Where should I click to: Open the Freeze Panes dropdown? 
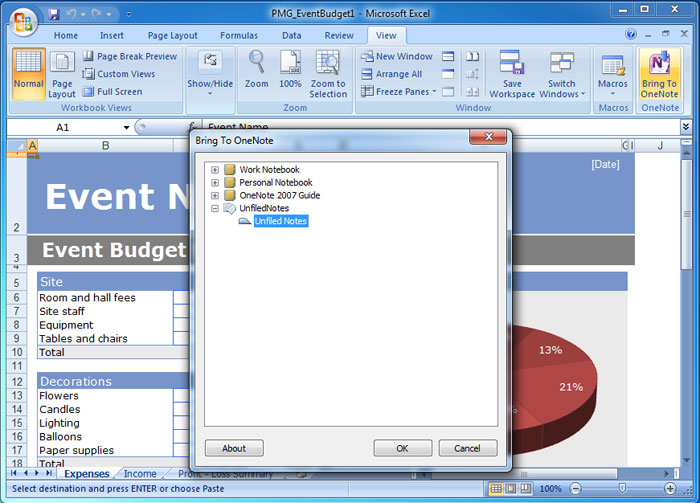[399, 91]
